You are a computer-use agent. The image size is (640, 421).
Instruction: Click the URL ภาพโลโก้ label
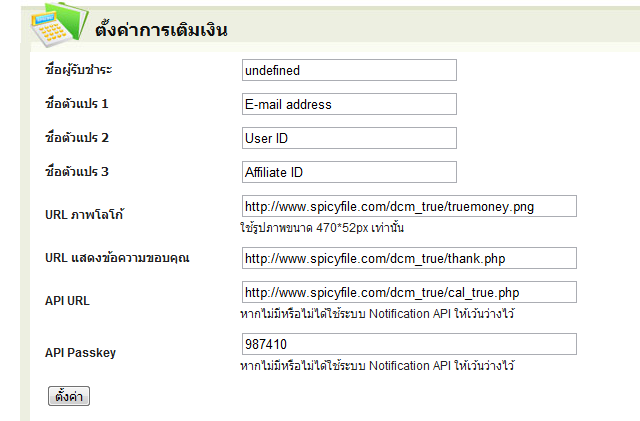coord(84,215)
